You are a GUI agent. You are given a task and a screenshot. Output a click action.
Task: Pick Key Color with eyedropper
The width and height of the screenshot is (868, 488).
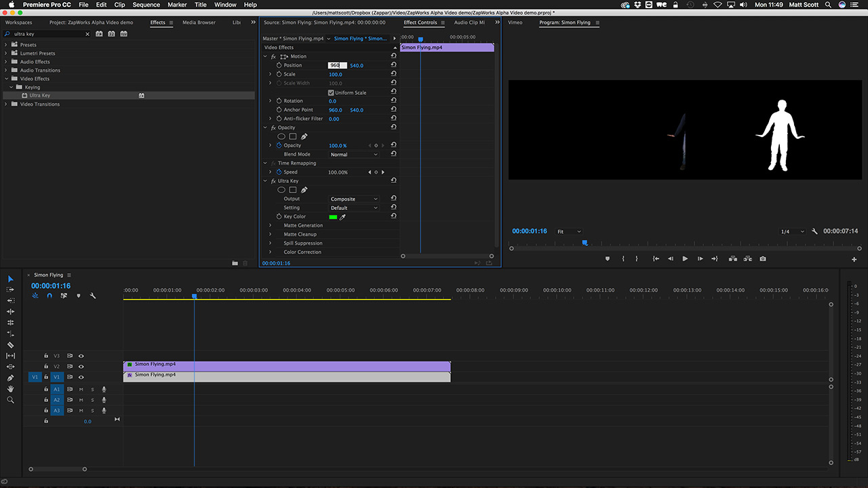point(342,217)
